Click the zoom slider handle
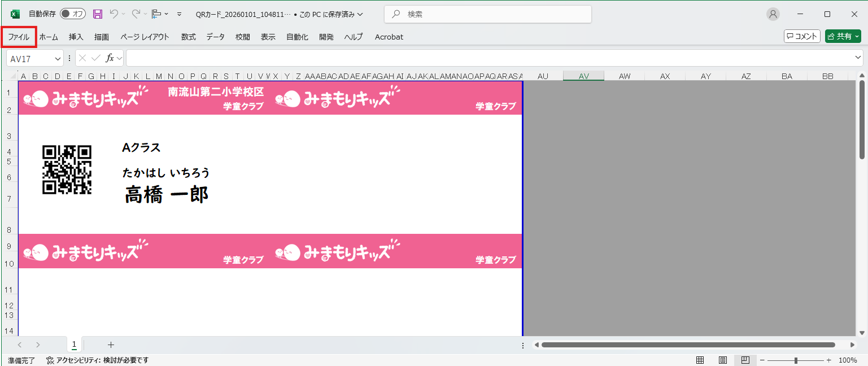The width and height of the screenshot is (868, 366). coord(796,360)
